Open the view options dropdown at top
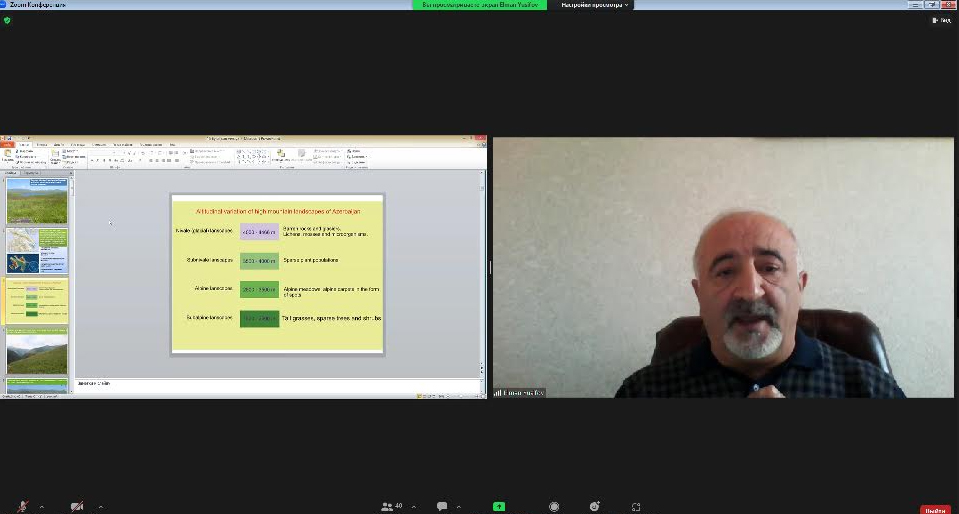Screen dimensions: 959x514 click(x=594, y=5)
